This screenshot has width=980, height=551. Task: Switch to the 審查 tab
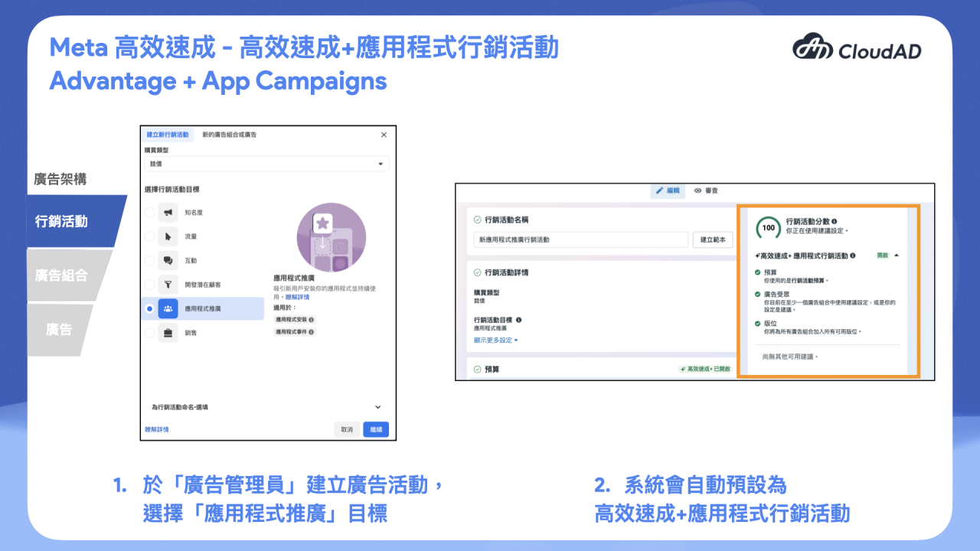[x=706, y=191]
